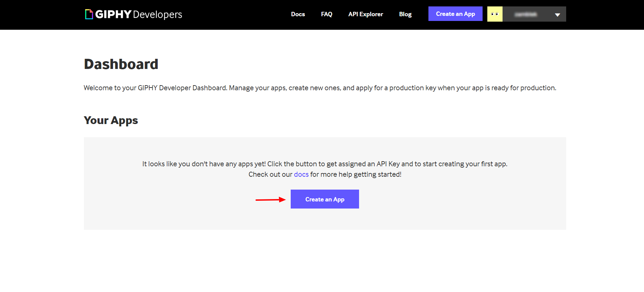Click the 'for more help getting started' text
The width and height of the screenshot is (644, 292).
356,174
